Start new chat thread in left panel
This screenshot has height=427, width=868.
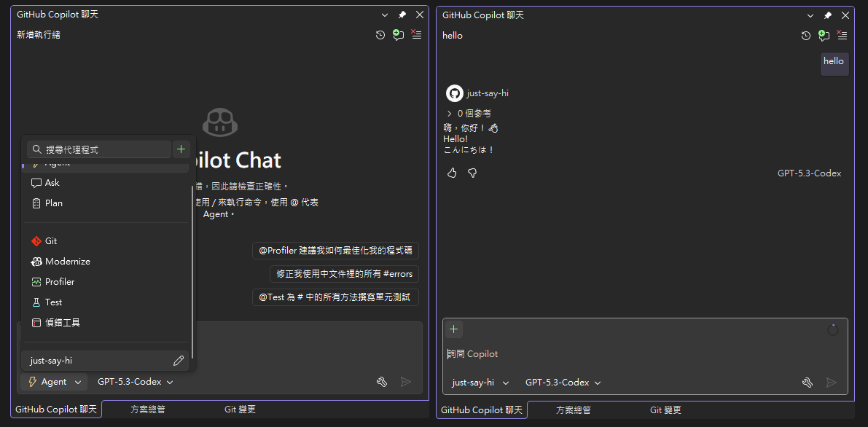[x=398, y=35]
